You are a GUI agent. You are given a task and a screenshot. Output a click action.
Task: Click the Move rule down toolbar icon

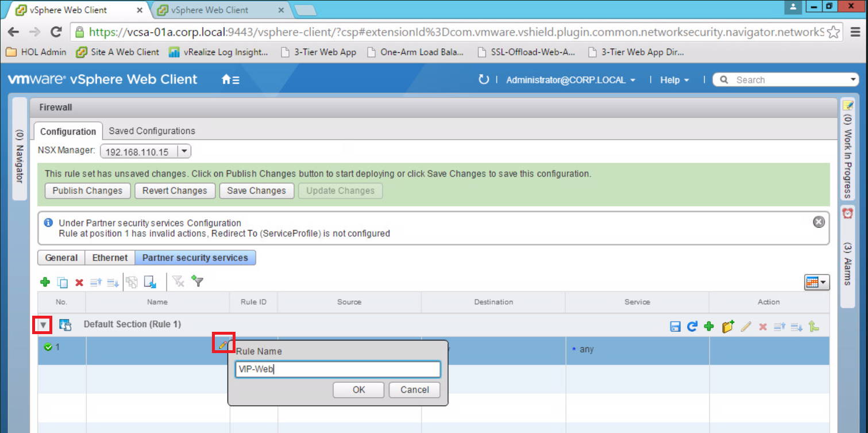[113, 282]
